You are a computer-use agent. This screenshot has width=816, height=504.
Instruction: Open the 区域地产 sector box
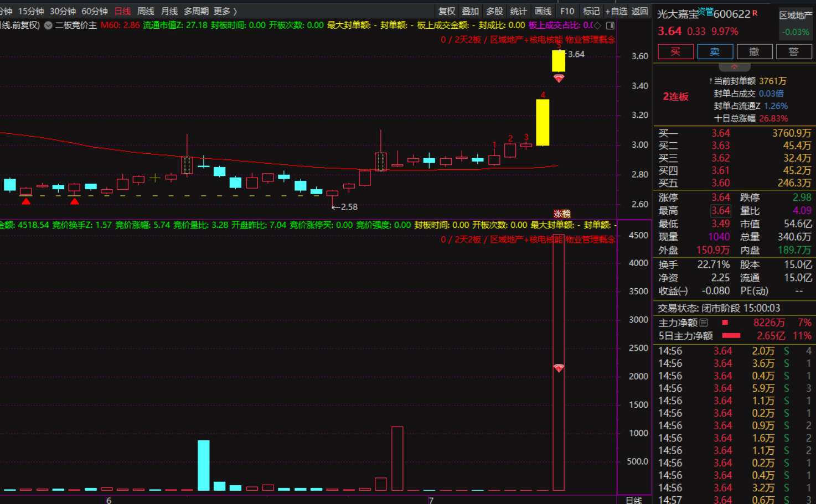[795, 23]
